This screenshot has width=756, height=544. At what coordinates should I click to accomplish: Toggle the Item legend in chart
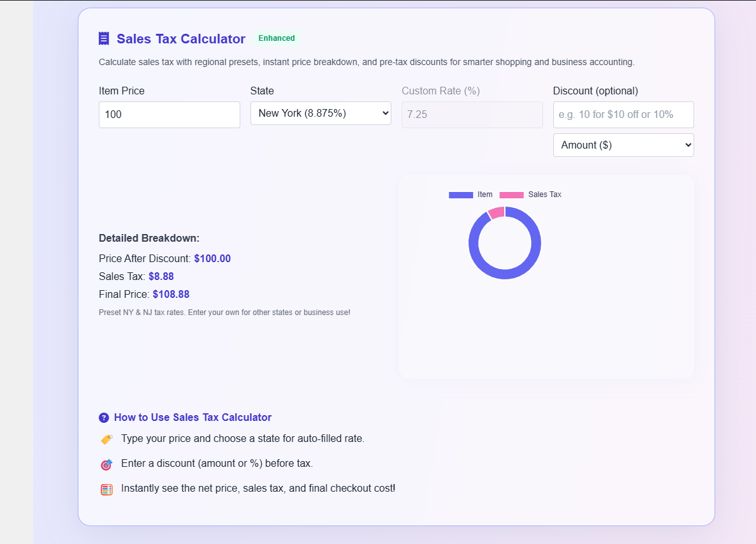pos(470,195)
